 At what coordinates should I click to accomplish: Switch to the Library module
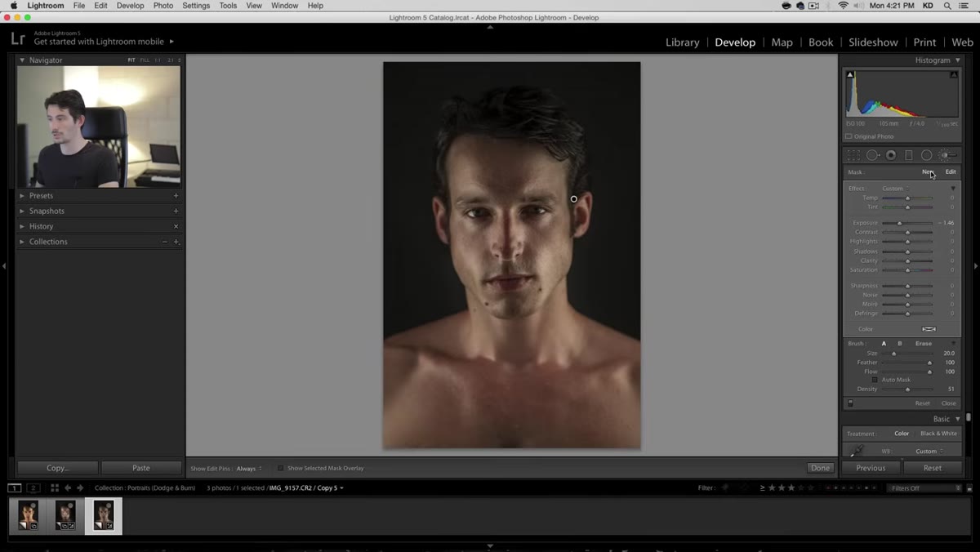click(682, 42)
